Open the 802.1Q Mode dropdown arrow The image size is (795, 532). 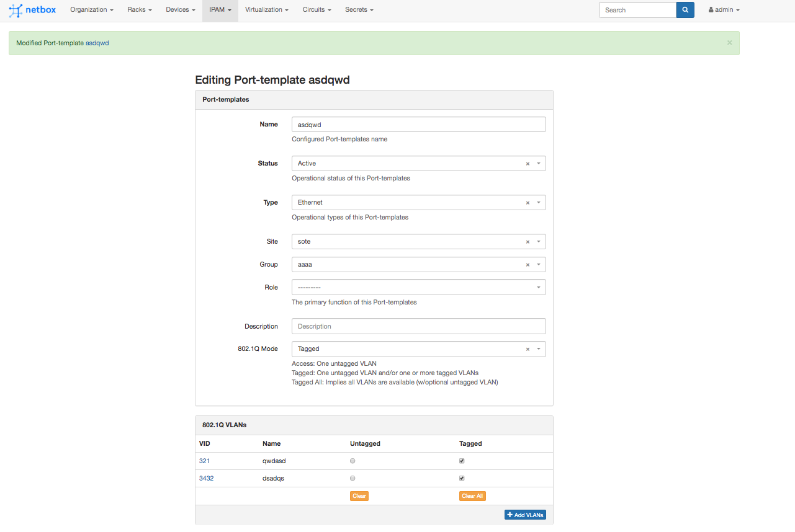click(538, 349)
